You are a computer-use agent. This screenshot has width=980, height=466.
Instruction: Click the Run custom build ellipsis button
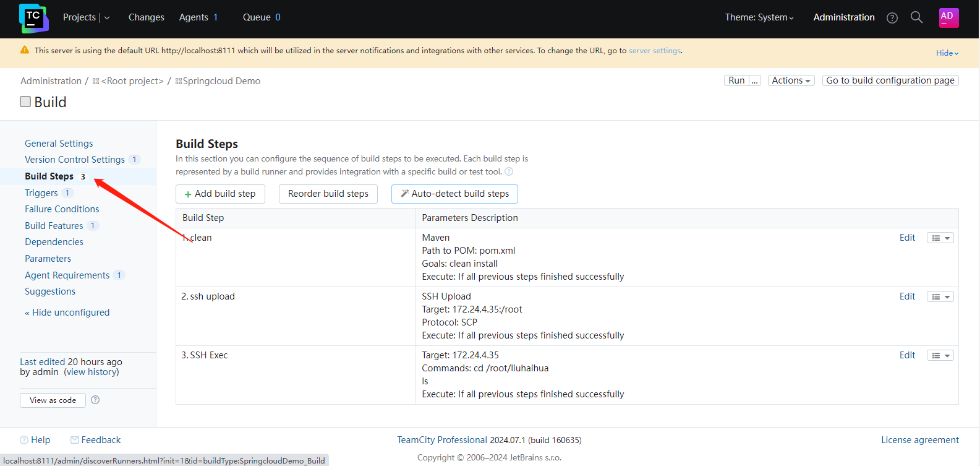click(754, 80)
